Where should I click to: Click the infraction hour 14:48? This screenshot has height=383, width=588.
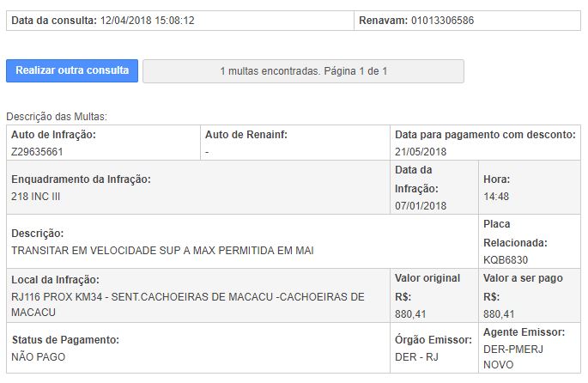[x=496, y=196]
